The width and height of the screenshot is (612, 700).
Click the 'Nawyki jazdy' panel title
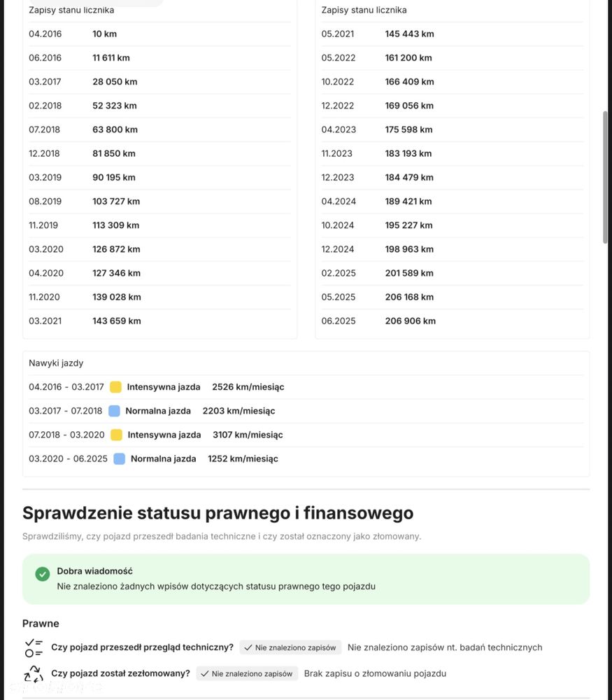click(56, 363)
